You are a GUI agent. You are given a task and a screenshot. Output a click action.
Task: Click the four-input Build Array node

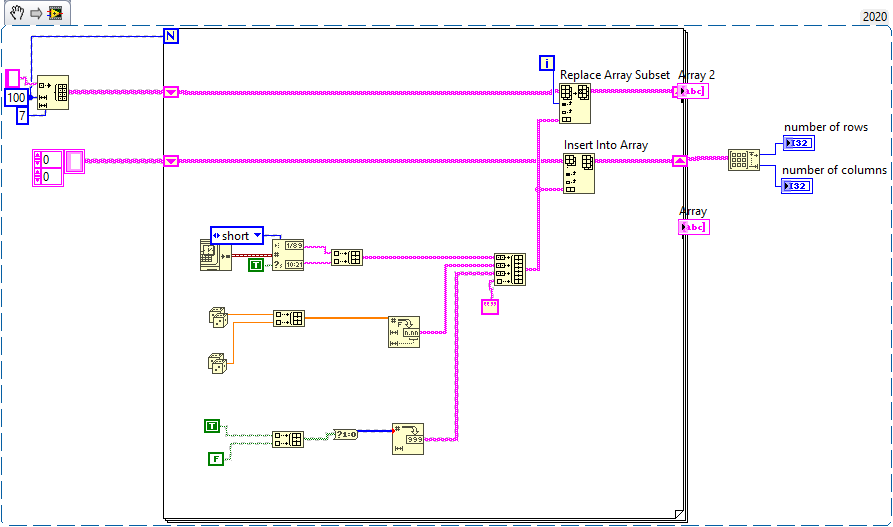point(510,269)
